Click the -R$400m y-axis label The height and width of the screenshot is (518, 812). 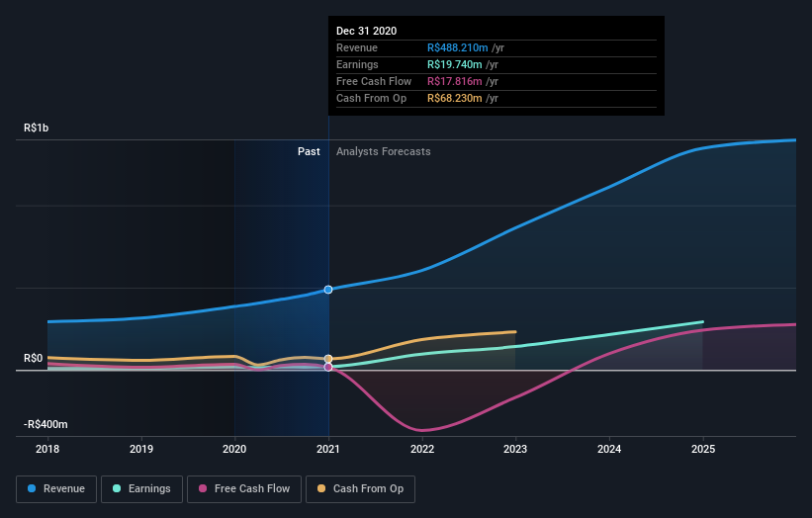point(45,424)
